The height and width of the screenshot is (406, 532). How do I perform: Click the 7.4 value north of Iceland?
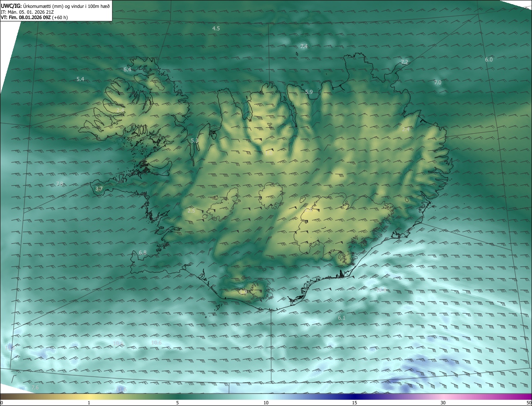[304, 46]
